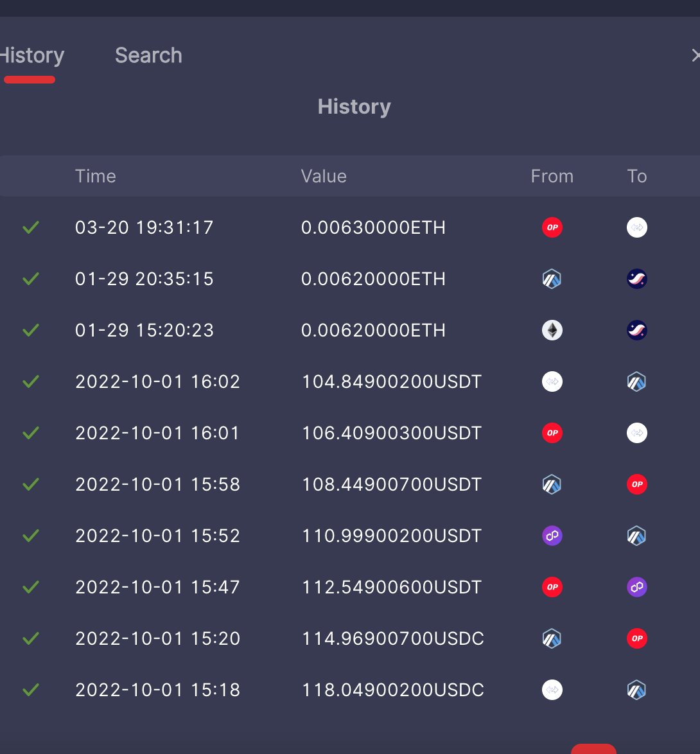Click success checkmark of 03-20 19:31:17 row

[x=31, y=227]
